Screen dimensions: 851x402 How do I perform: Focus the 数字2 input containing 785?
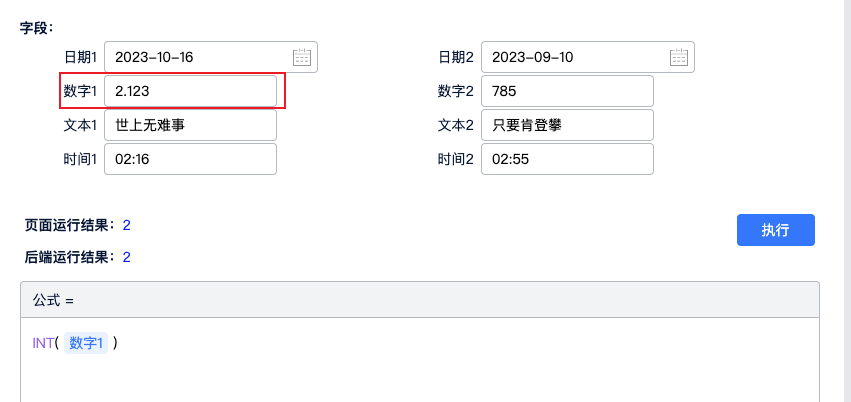(567, 91)
